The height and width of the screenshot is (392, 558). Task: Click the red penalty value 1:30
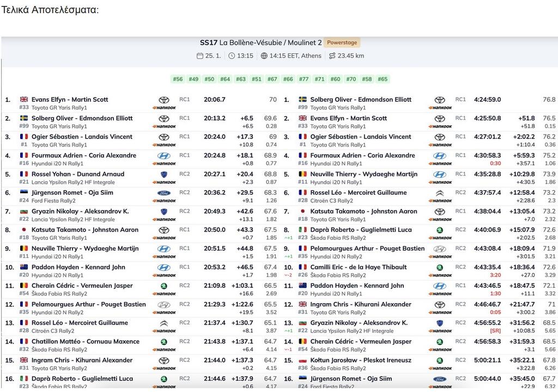coord(495,294)
